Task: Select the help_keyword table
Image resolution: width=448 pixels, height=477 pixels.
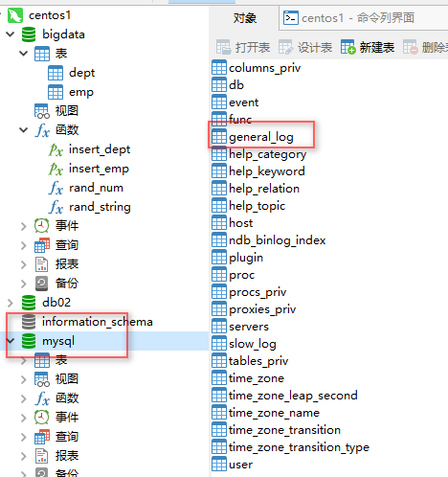Action: tap(258, 171)
